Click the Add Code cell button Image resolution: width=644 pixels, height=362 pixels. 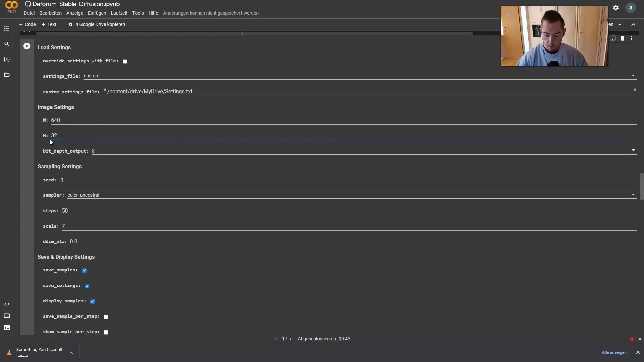point(27,24)
